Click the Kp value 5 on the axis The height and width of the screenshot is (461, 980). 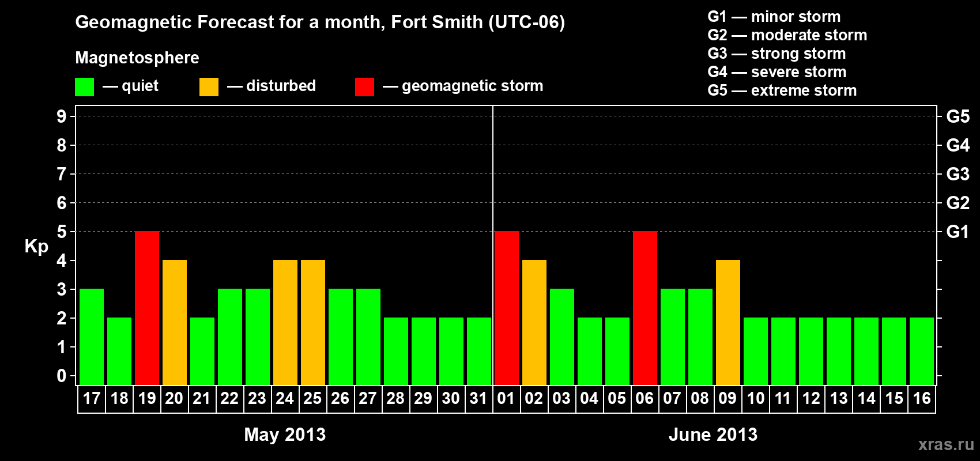click(x=62, y=232)
